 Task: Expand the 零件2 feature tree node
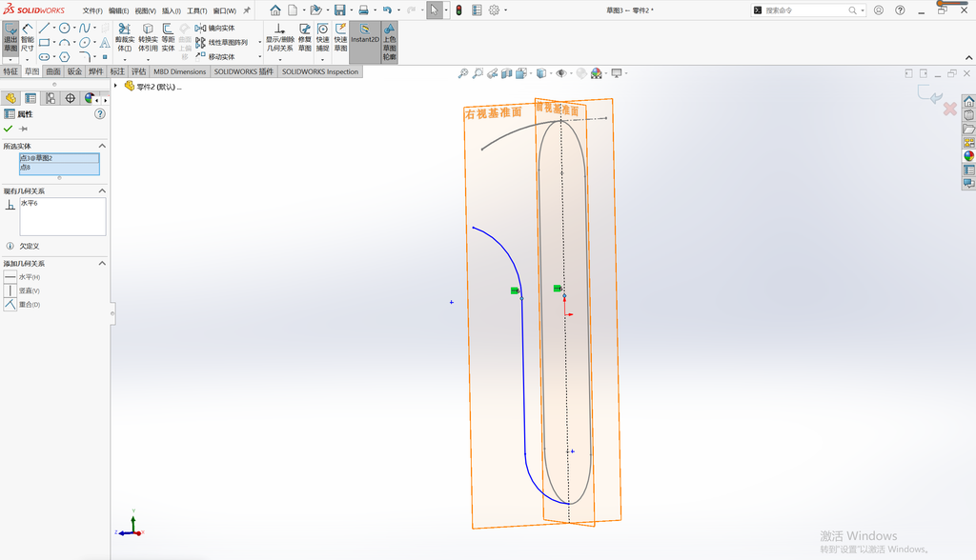(x=115, y=86)
